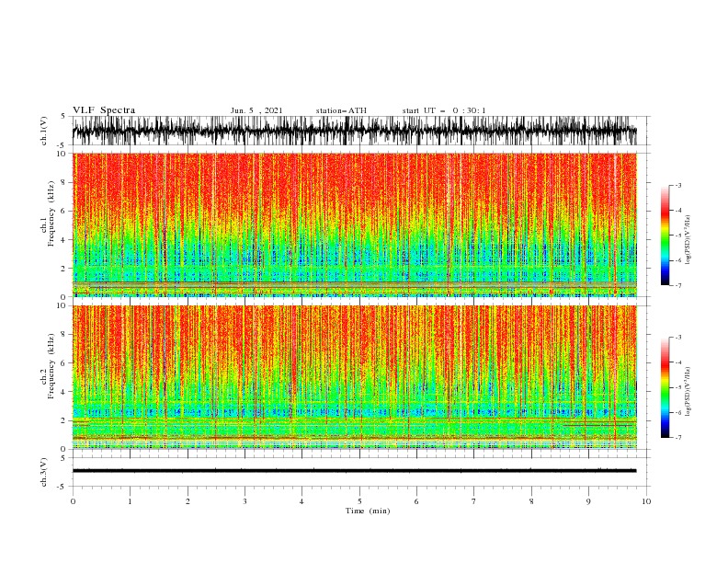Click the "-5" tick on lower colorbar
The image size is (728, 563).
pyautogui.click(x=677, y=387)
